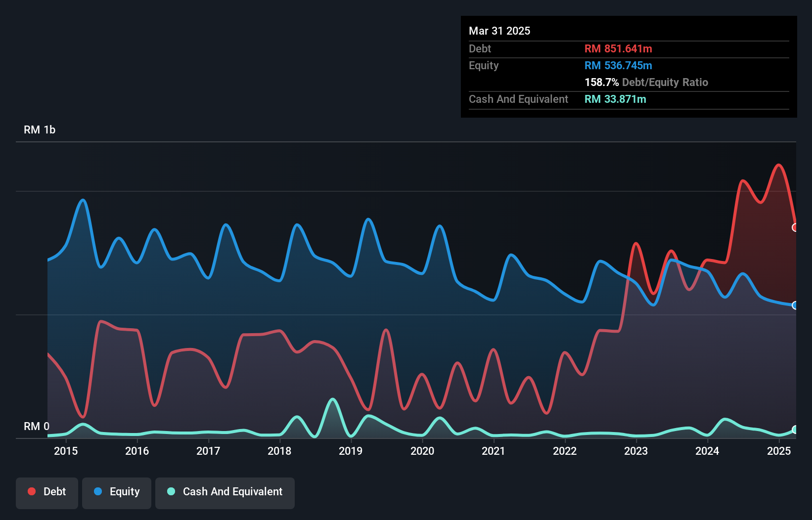Click the blue Equity legend dot
This screenshot has height=520, width=812.
[98, 491]
